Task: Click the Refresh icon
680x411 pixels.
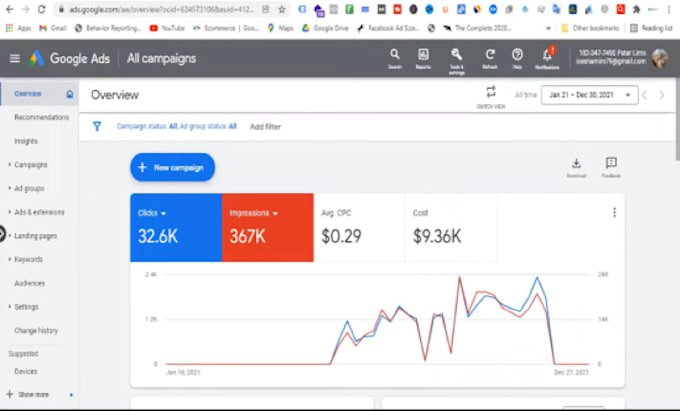Action: pos(489,56)
